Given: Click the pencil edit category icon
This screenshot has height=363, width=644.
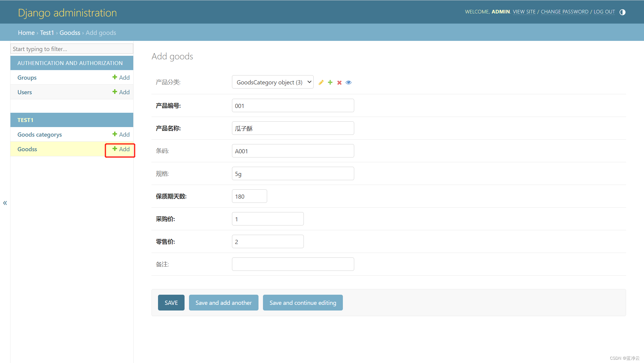Looking at the screenshot, I should tap(321, 82).
